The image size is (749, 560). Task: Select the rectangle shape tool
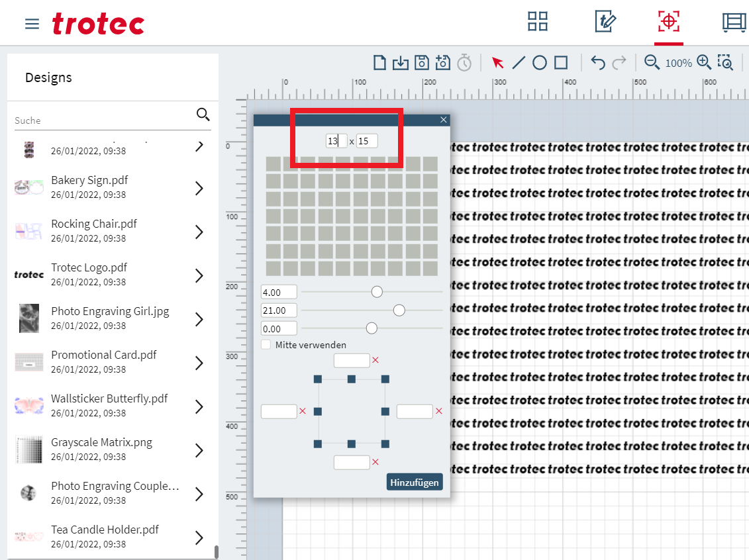click(561, 63)
